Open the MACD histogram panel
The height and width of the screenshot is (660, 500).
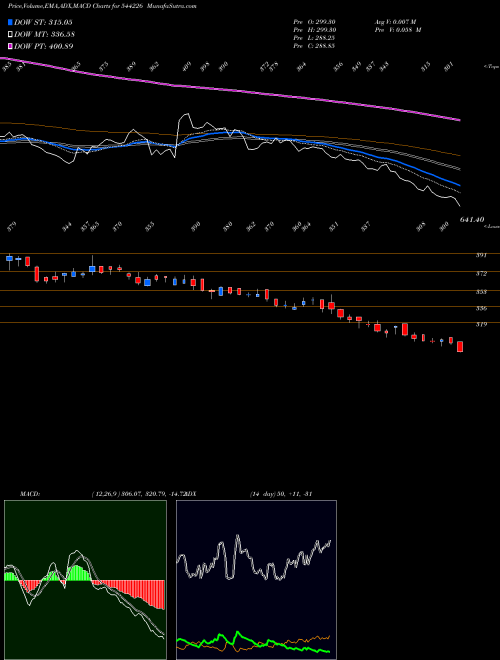click(x=85, y=580)
